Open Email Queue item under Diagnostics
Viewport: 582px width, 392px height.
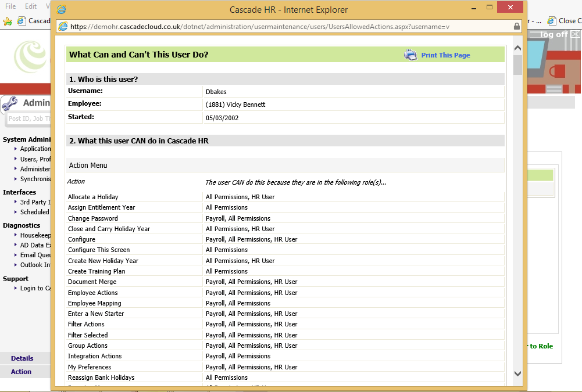tap(35, 255)
